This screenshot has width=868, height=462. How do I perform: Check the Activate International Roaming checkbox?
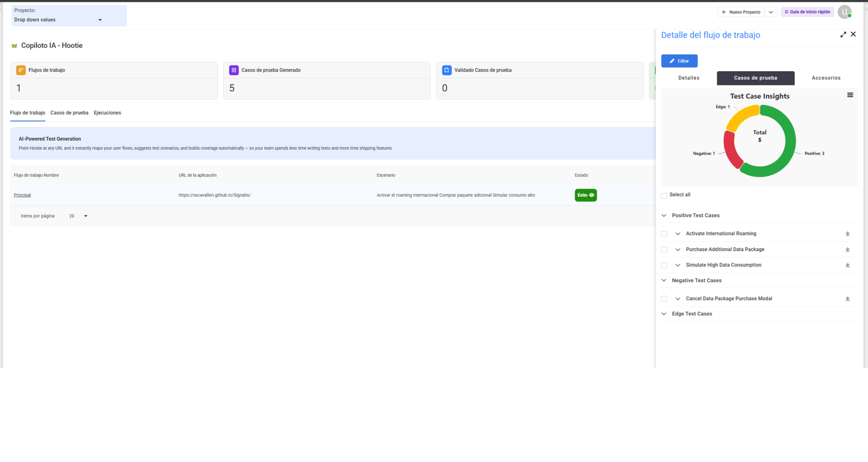point(664,234)
